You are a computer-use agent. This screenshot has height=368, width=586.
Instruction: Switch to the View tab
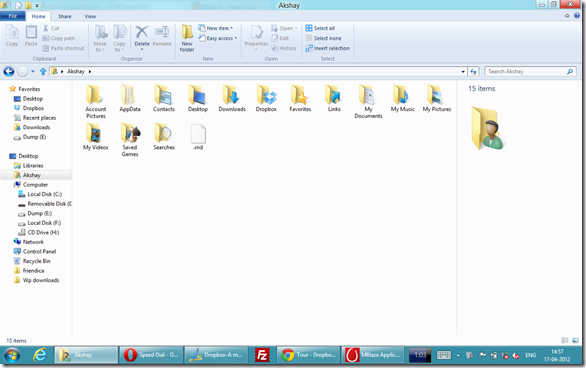point(90,16)
